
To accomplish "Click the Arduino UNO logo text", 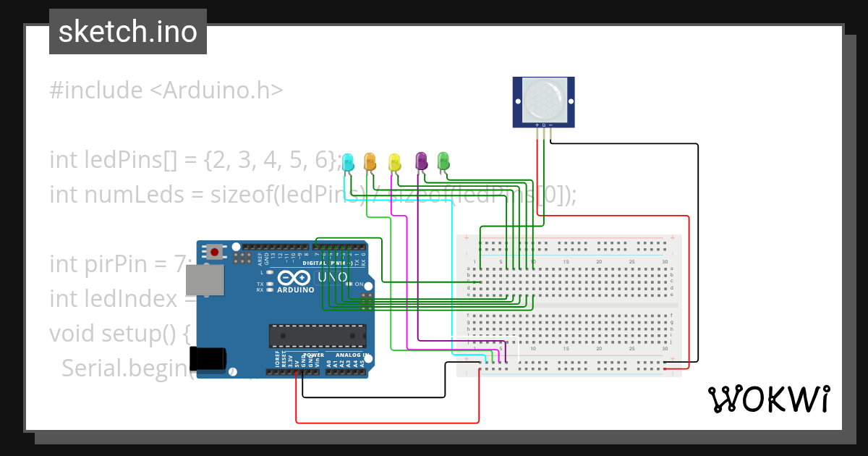I will (x=333, y=277).
